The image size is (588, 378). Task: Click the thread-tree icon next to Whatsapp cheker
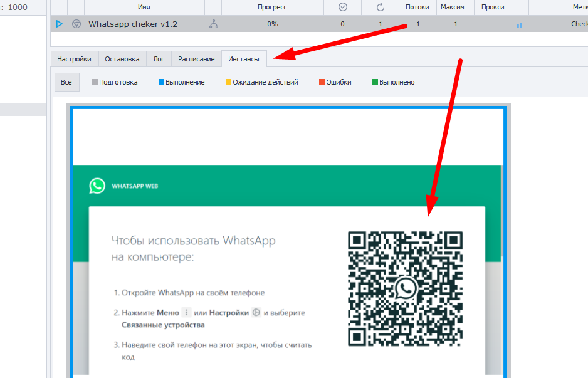click(214, 24)
